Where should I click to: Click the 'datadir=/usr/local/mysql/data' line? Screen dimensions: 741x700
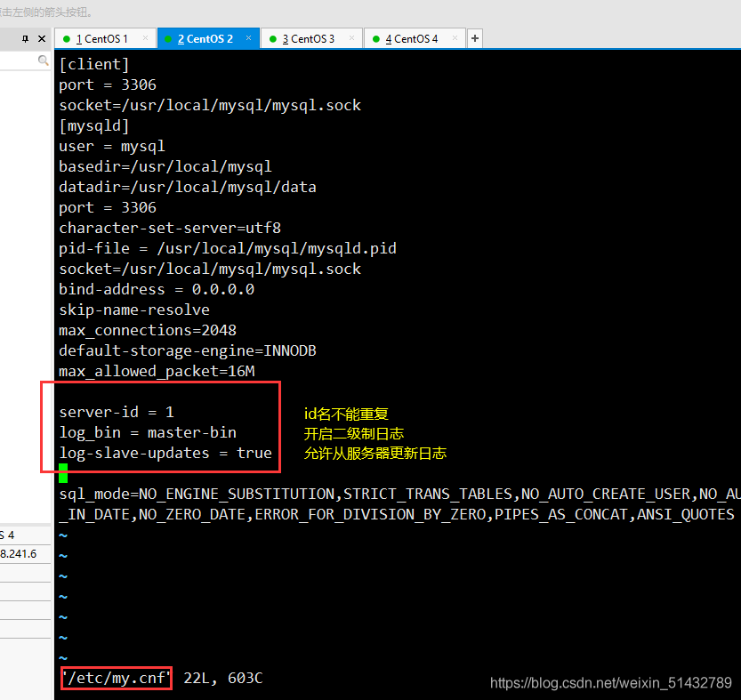tap(188, 187)
